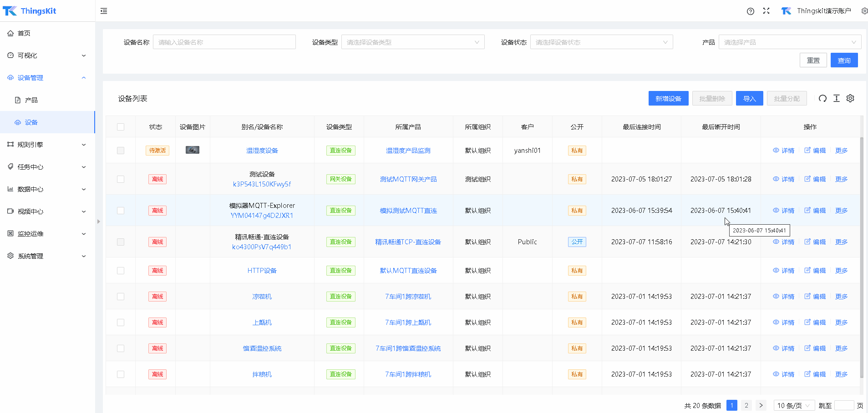Click the 设备 icon in sidebar submenu
This screenshot has height=413, width=868.
tap(18, 122)
